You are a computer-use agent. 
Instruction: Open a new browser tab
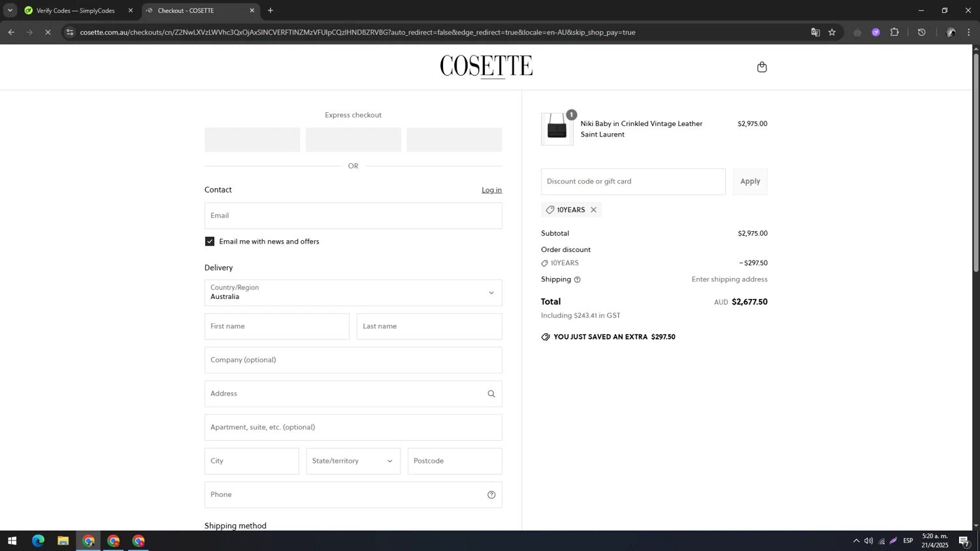point(270,10)
